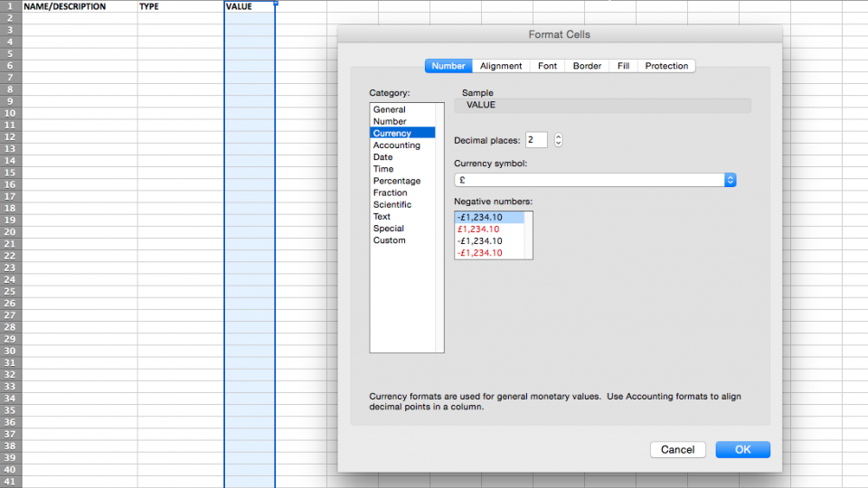Select Scientific category
This screenshot has height=488, width=868.
[x=402, y=205]
